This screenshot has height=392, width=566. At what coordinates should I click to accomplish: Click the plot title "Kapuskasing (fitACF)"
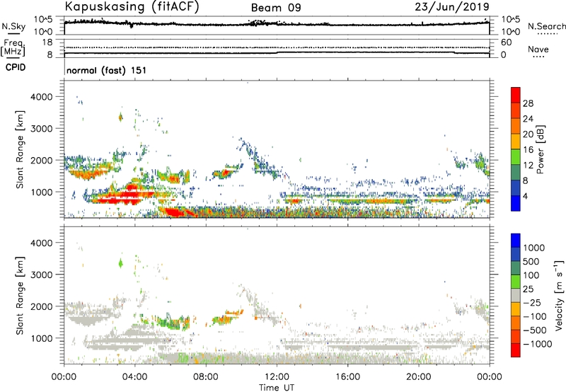pos(132,7)
